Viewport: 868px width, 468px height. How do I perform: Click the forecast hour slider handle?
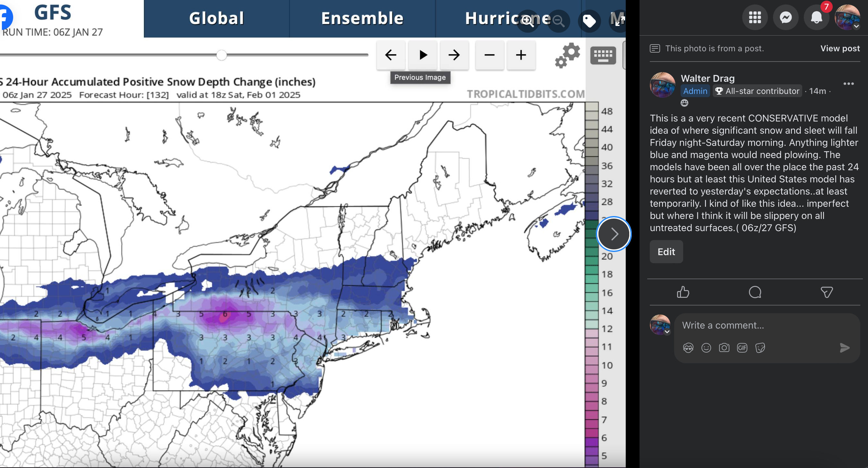221,55
